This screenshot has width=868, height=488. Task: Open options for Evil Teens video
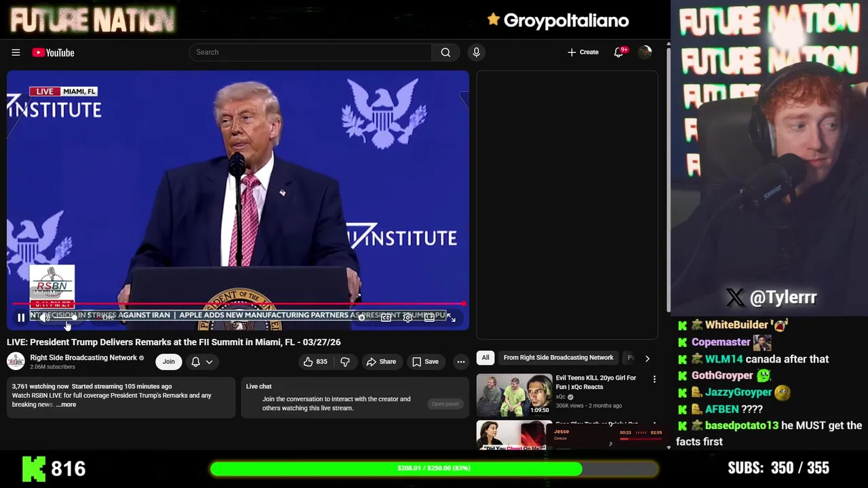pyautogui.click(x=654, y=380)
